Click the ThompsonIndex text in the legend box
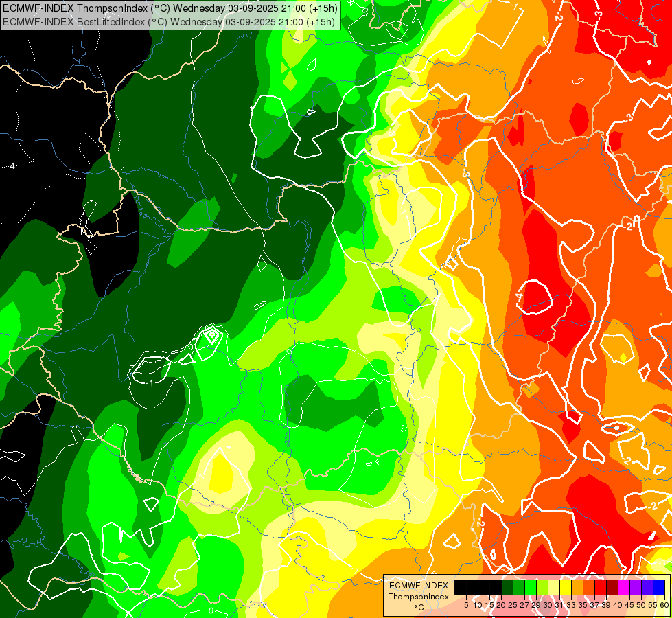The width and height of the screenshot is (672, 618). (419, 597)
